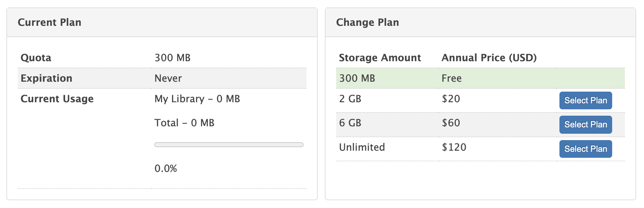This screenshot has height=208, width=644.
Task: Select the Storage Amount column header
Action: 380,58
